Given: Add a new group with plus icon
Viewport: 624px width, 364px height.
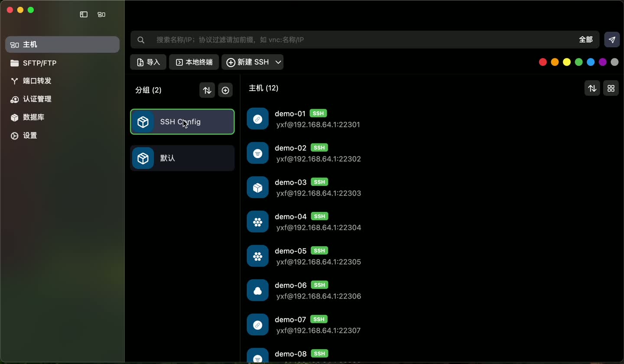Looking at the screenshot, I should click(x=225, y=90).
